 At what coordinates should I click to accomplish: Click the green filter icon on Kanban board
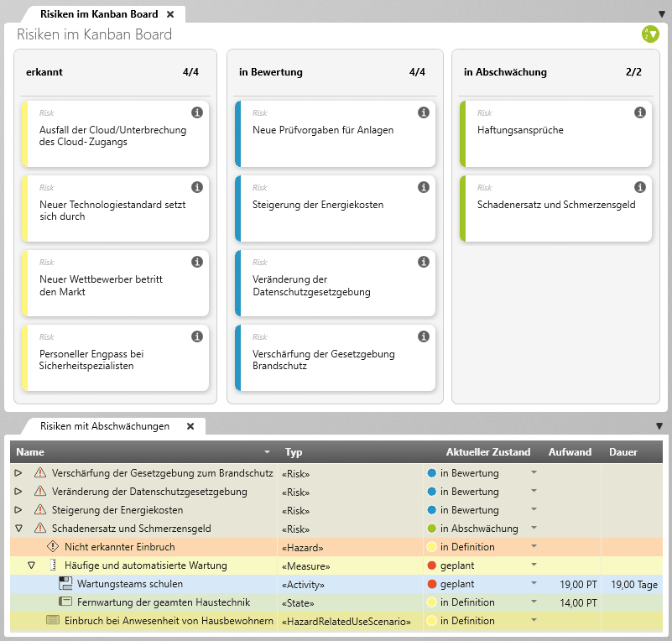[649, 34]
